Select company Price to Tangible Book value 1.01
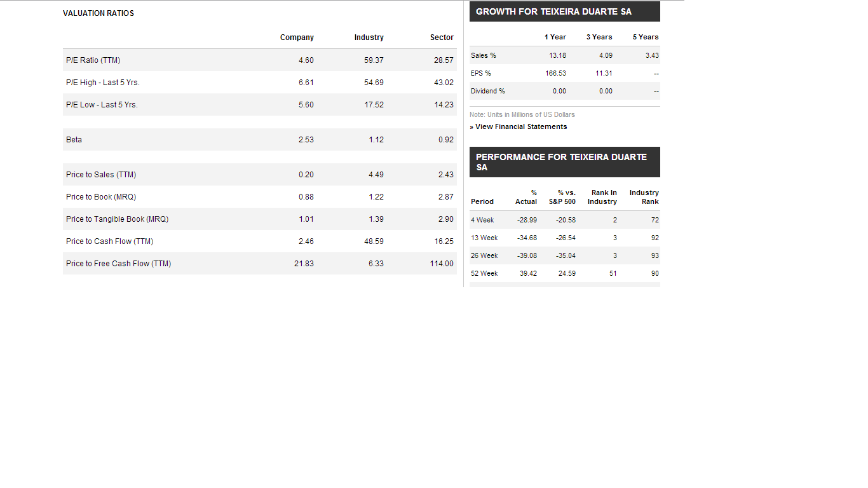Screen dimensions: 868x488 306,219
